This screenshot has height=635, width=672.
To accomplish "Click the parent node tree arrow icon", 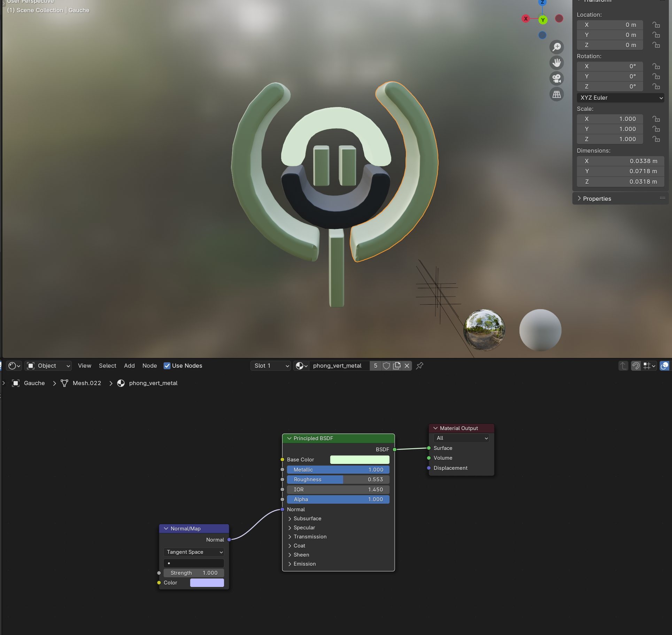I will pos(623,366).
